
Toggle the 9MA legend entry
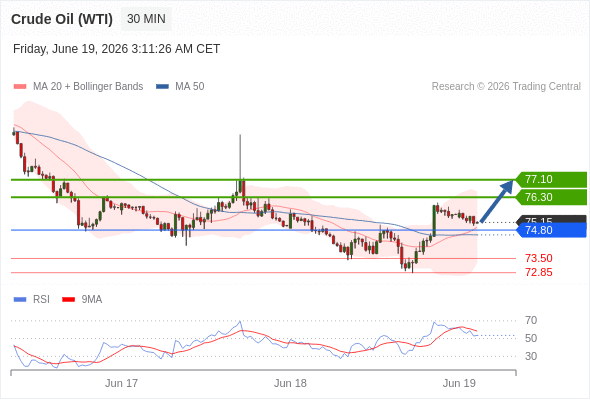[x=82, y=300]
